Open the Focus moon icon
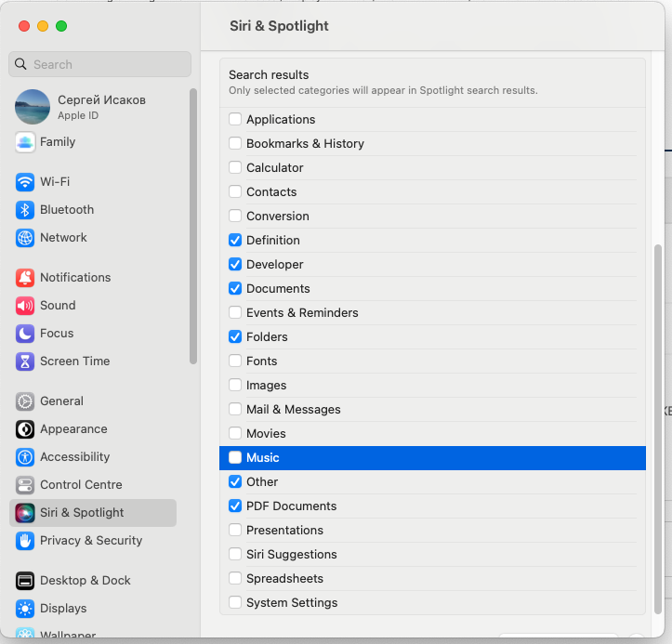Viewport: 672px width, 644px height. click(x=25, y=333)
